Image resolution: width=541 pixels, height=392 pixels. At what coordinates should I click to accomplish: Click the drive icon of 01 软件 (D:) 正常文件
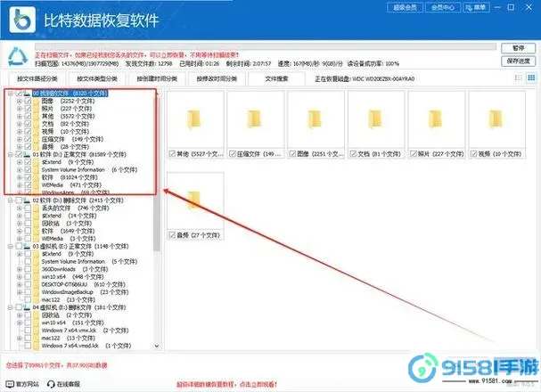(27, 154)
